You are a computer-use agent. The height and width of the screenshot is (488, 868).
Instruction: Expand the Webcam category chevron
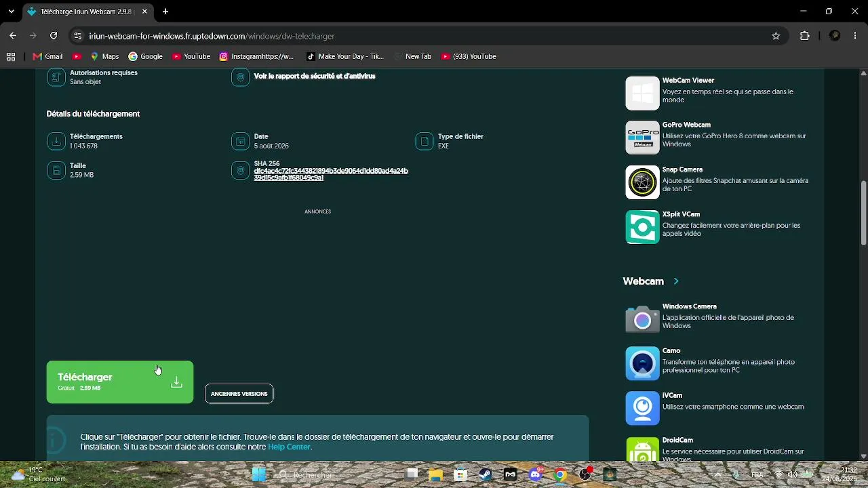click(676, 281)
